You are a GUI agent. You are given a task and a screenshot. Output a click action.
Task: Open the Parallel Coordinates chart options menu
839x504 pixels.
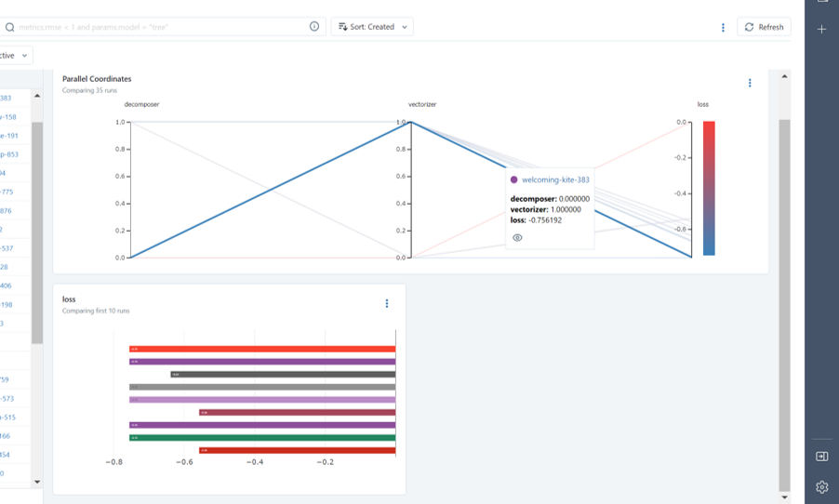(x=750, y=83)
